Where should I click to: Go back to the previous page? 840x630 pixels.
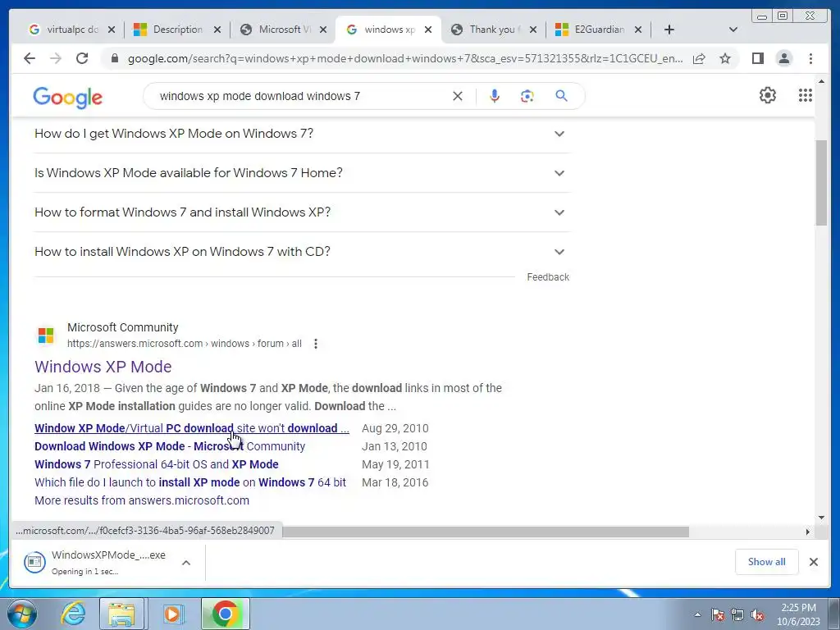(30, 58)
